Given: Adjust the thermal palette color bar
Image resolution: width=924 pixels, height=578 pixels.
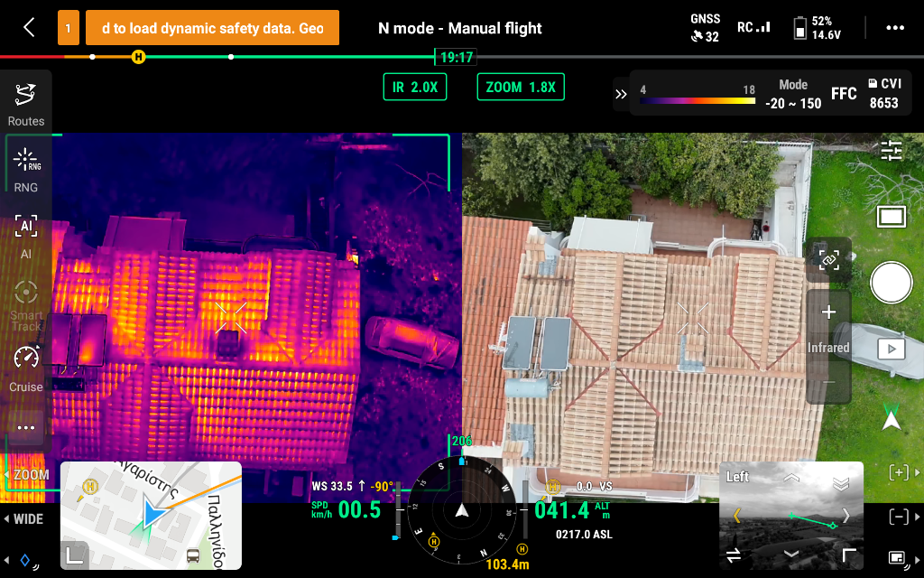Looking at the screenshot, I should pyautogui.click(x=698, y=101).
